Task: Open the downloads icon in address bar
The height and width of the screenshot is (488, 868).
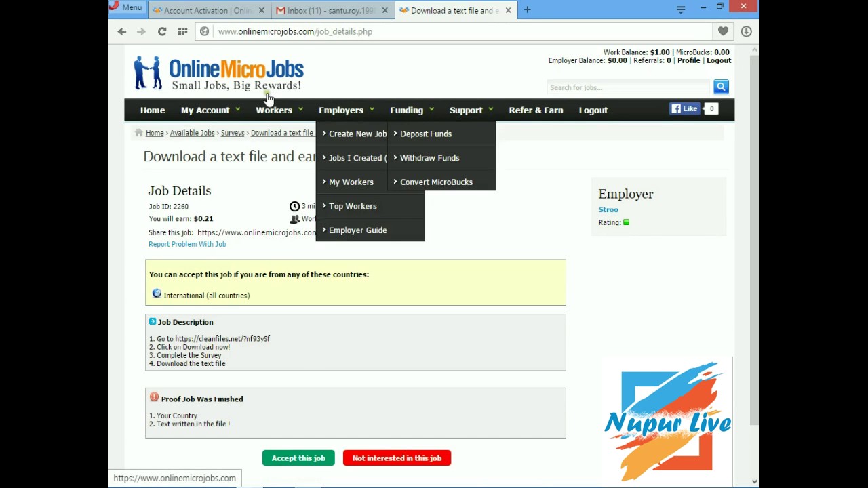Action: point(746,31)
